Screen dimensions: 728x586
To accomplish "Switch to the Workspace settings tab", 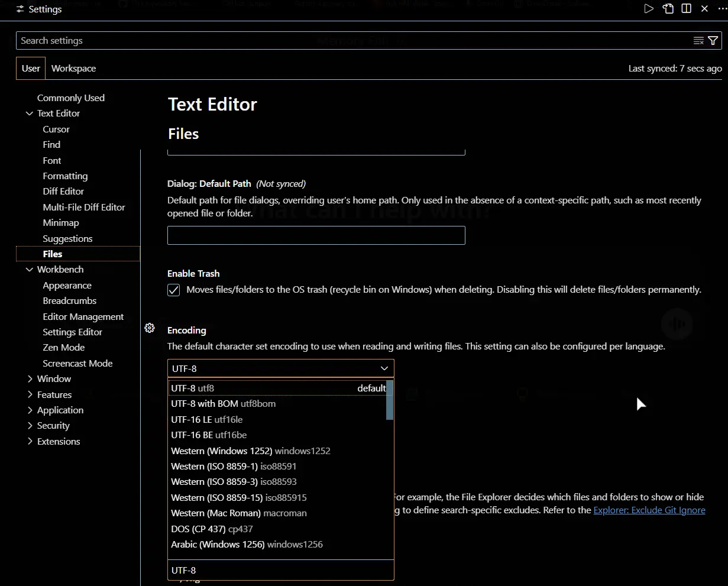I will click(73, 69).
